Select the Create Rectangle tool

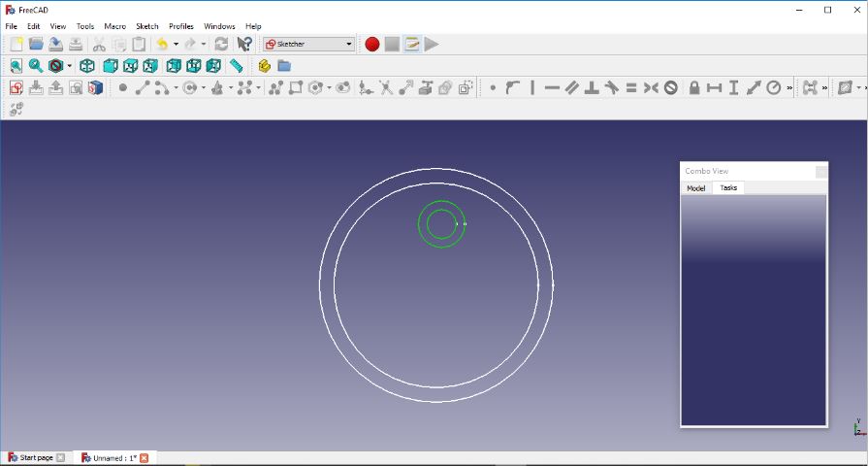[296, 87]
